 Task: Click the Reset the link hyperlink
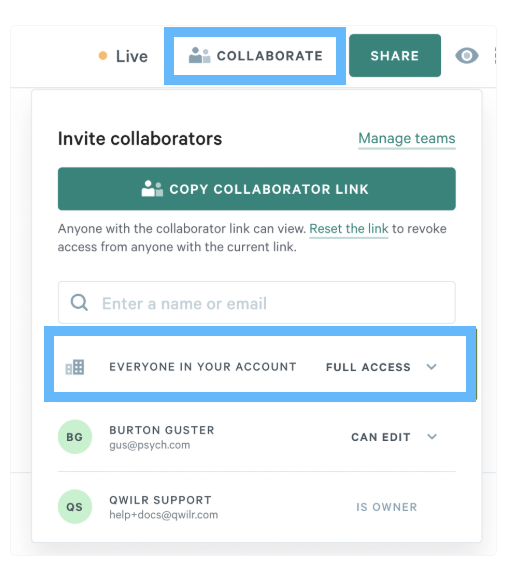click(349, 229)
